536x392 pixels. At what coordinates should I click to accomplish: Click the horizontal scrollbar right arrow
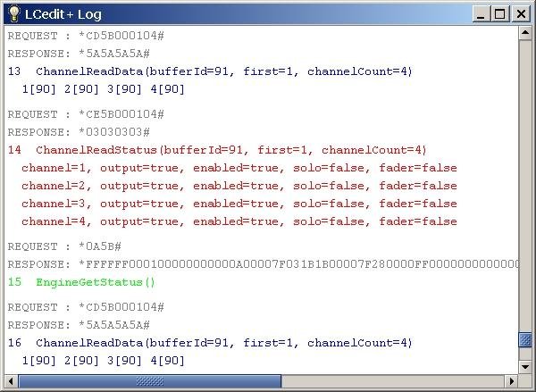click(512, 380)
